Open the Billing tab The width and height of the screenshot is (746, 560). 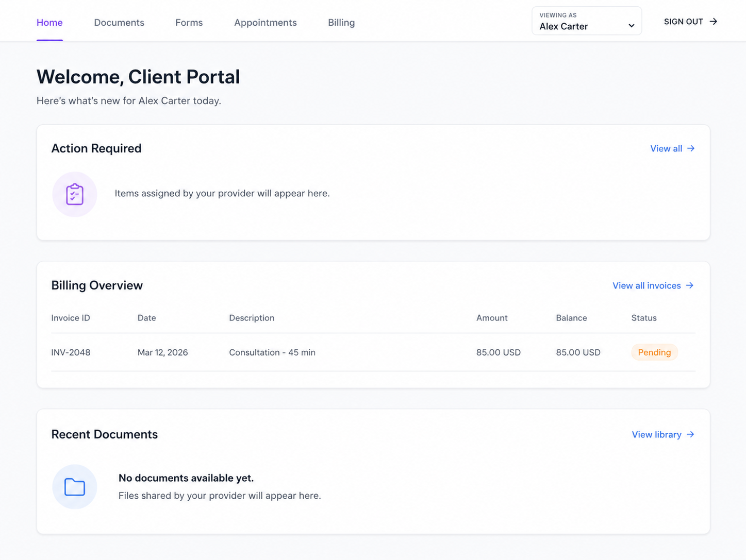341,23
